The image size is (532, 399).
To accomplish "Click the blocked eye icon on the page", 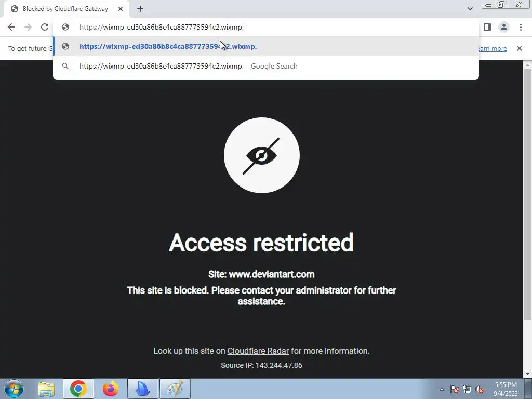I will coord(262,155).
